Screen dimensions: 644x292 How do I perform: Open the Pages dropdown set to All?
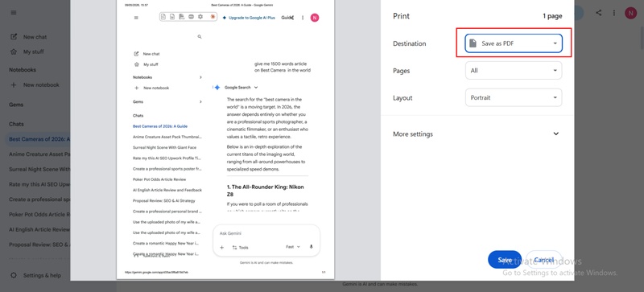514,71
